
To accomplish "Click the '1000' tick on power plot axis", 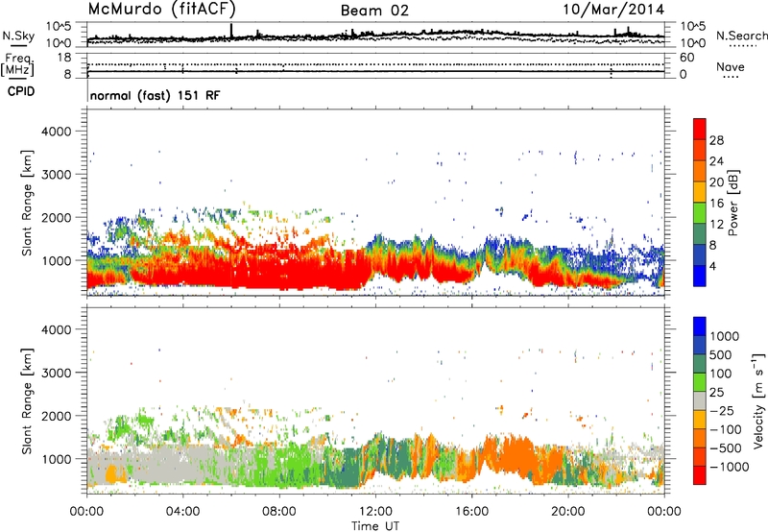I will [57, 260].
